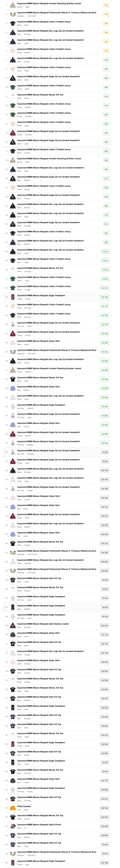This screenshot has height=868, width=120.
Task: Select the Split Stadium Jacket thumbnail
Action: click(x=12, y=625)
